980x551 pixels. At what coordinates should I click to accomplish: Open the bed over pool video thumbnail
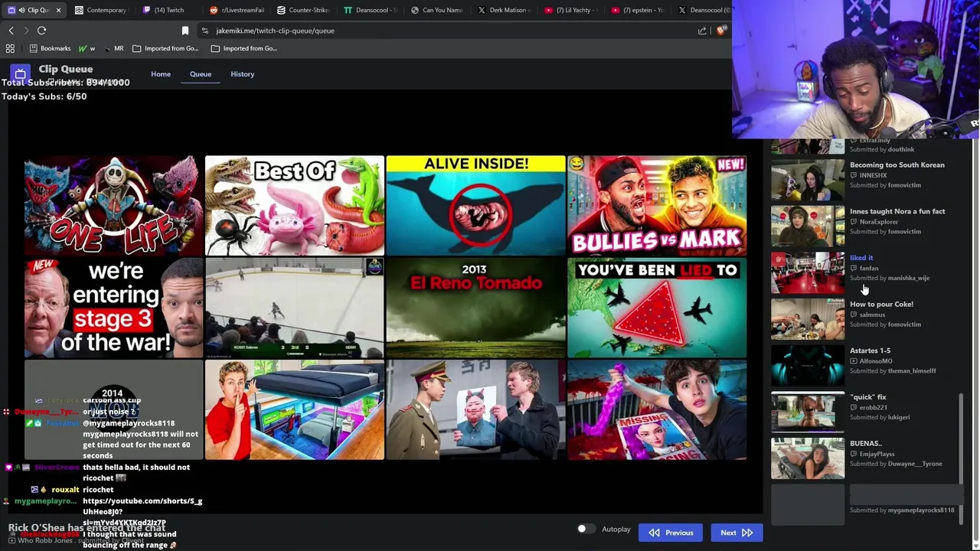[295, 410]
